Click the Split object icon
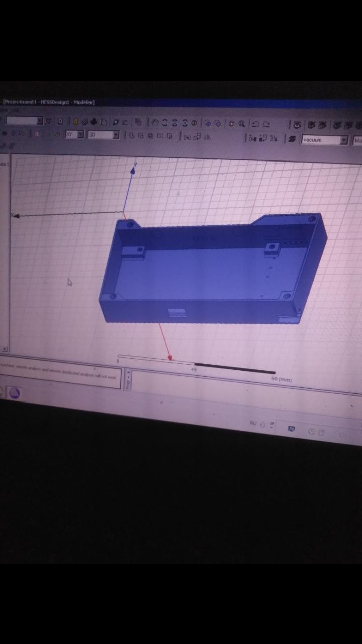This screenshot has height=644, width=362. tap(160, 136)
